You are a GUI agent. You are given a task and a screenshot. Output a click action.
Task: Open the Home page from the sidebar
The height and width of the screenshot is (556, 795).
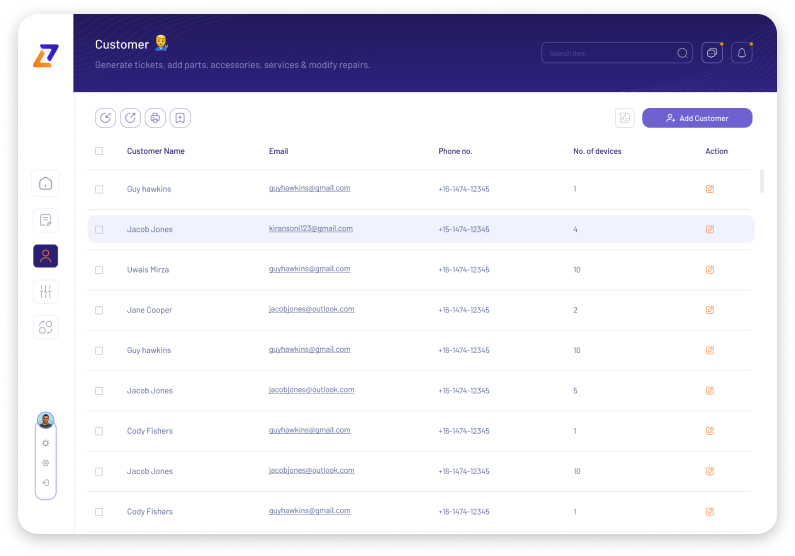[45, 183]
